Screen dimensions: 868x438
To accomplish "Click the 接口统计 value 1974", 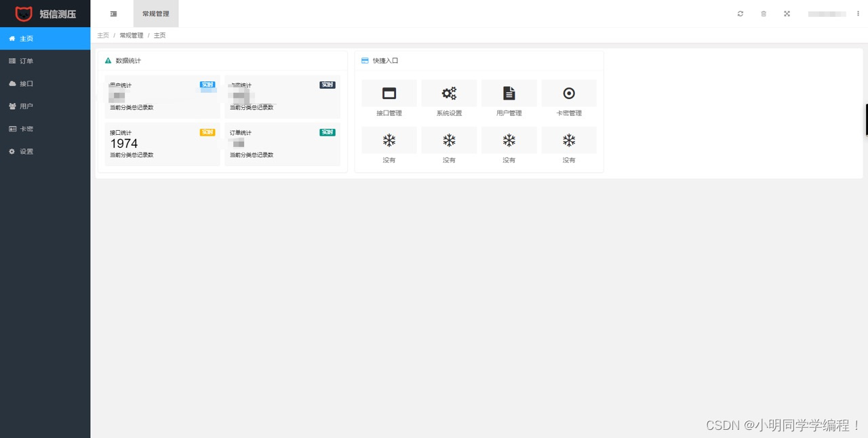I will (124, 144).
